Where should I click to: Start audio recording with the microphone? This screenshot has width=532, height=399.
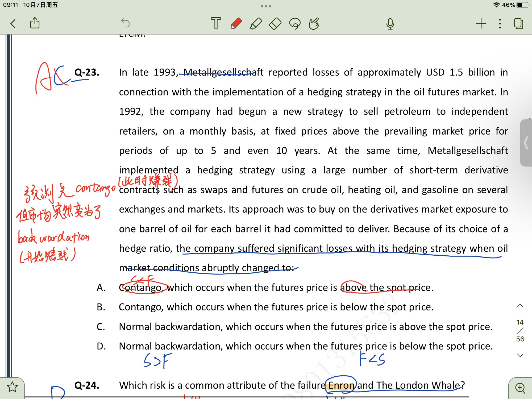(x=390, y=23)
